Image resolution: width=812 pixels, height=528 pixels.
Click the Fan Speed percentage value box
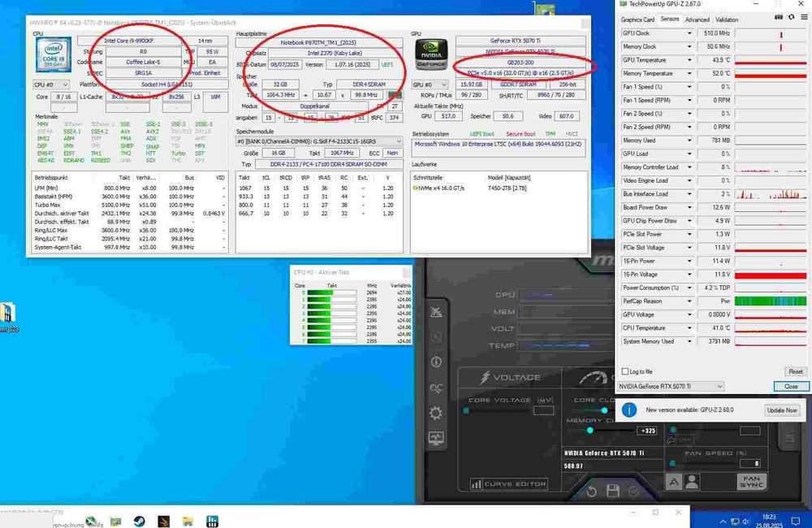[749, 463]
